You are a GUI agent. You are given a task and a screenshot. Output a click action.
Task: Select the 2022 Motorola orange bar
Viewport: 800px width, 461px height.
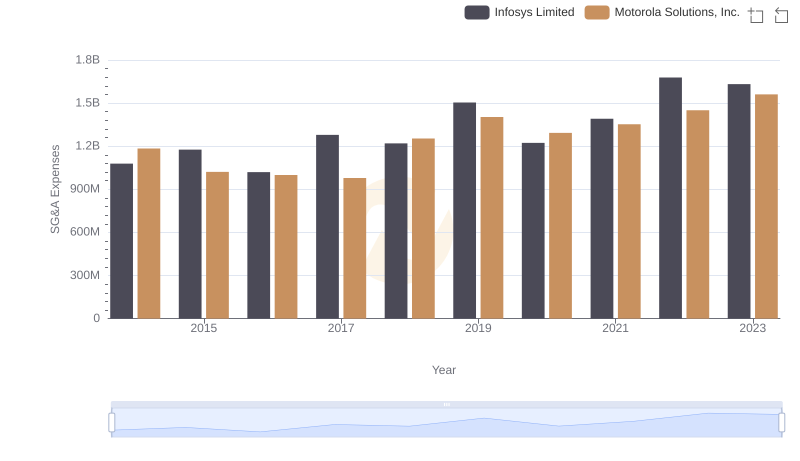pos(698,215)
